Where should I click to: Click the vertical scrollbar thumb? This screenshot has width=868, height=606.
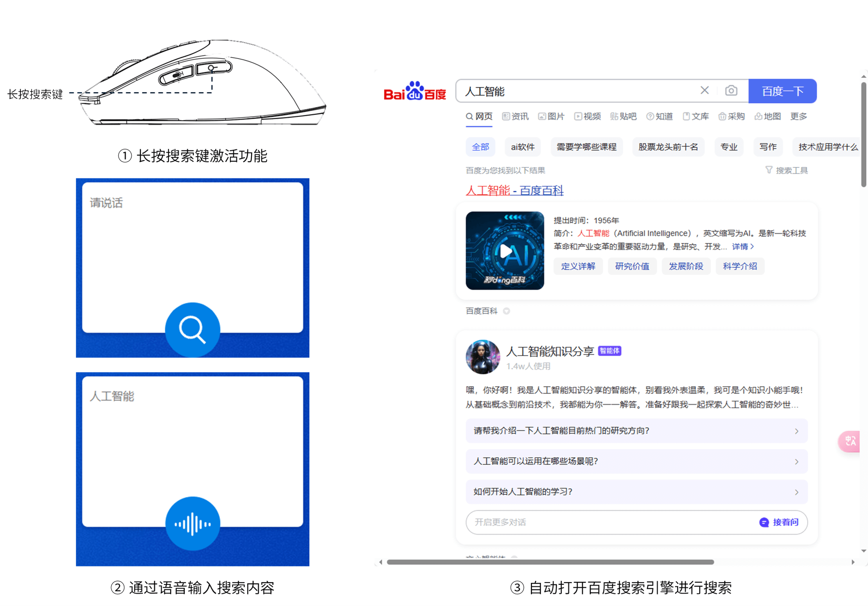[864, 134]
